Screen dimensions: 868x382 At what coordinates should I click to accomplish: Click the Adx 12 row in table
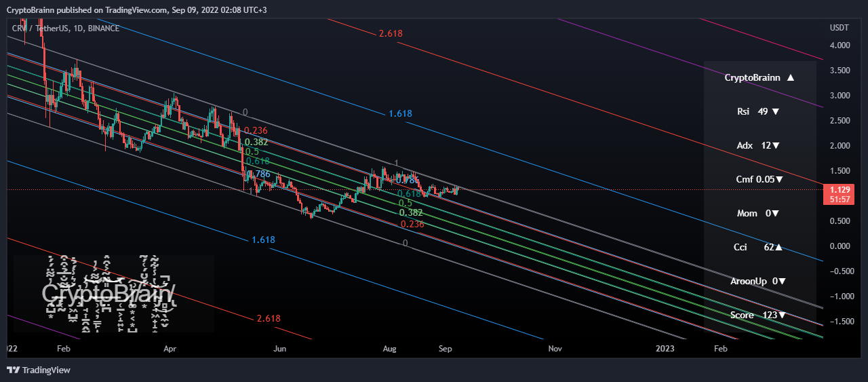[758, 146]
